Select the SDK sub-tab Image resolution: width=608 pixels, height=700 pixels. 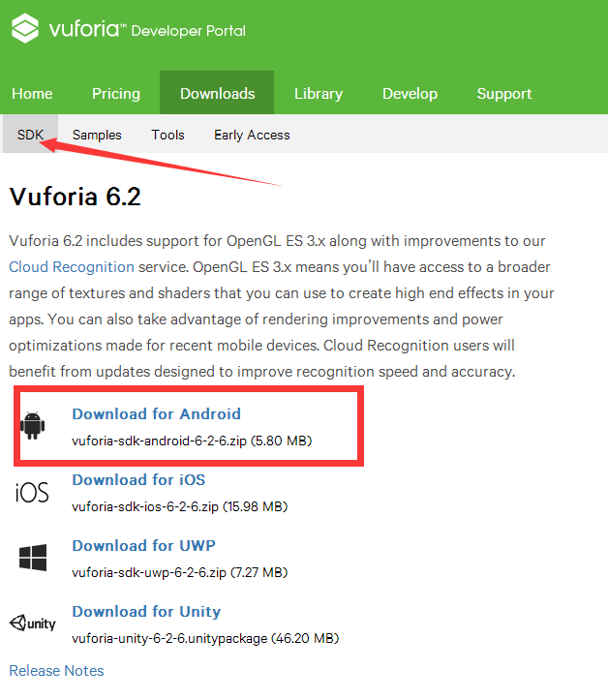[30, 134]
